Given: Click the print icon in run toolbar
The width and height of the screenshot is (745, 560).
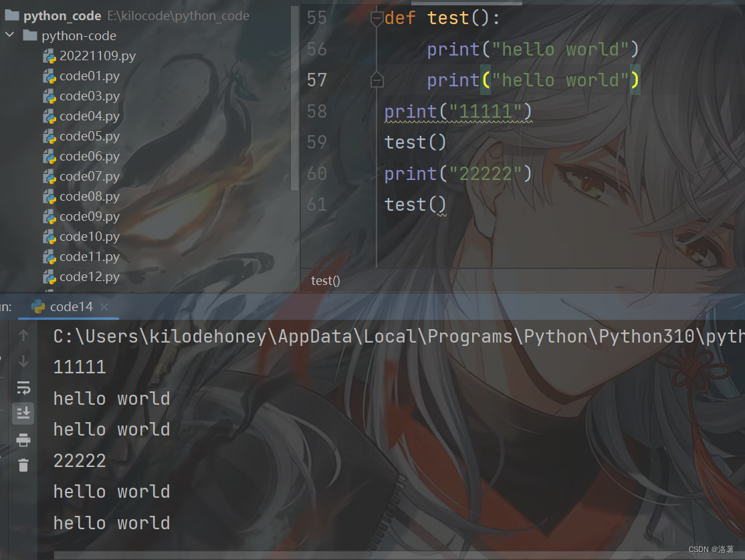Looking at the screenshot, I should tap(23, 440).
